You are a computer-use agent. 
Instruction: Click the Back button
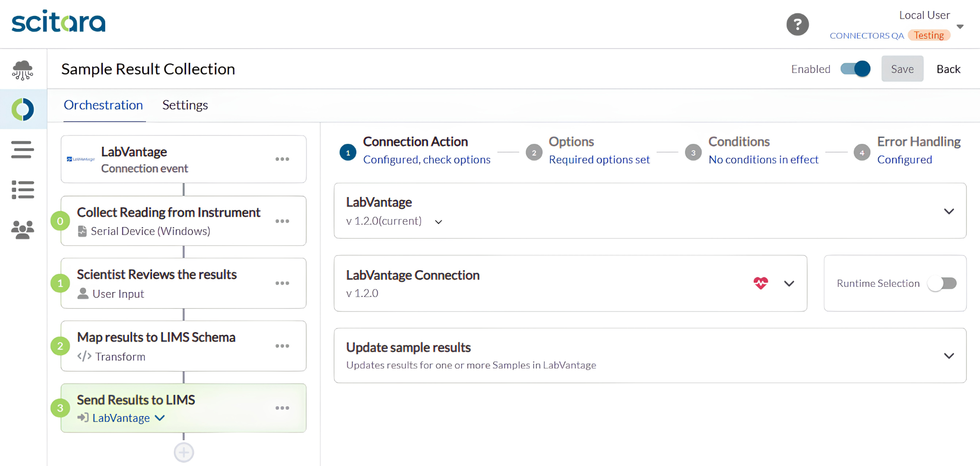pos(948,69)
